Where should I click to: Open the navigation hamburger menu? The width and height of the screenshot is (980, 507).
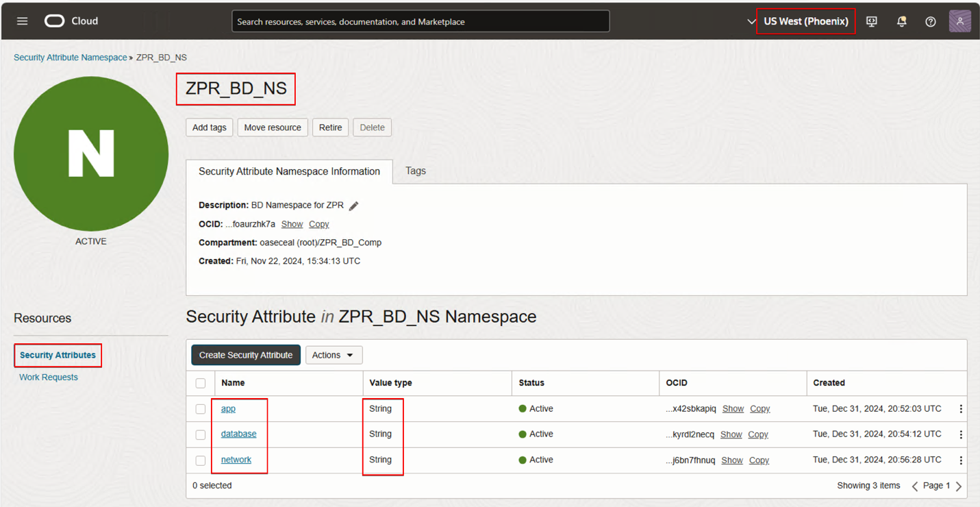point(21,21)
